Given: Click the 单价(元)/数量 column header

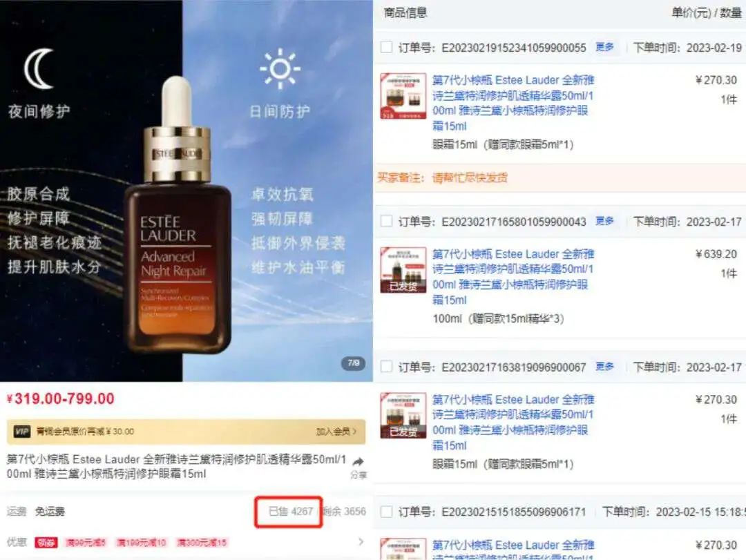Looking at the screenshot, I should pos(706,13).
